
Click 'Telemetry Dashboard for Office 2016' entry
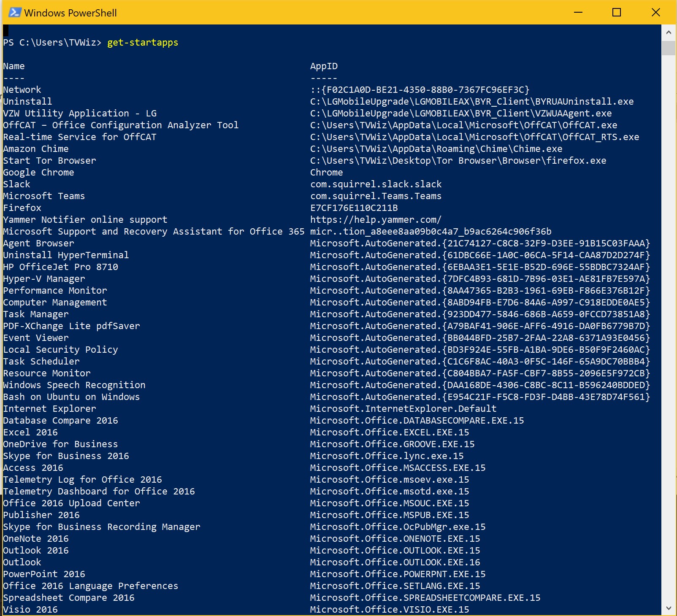(99, 492)
